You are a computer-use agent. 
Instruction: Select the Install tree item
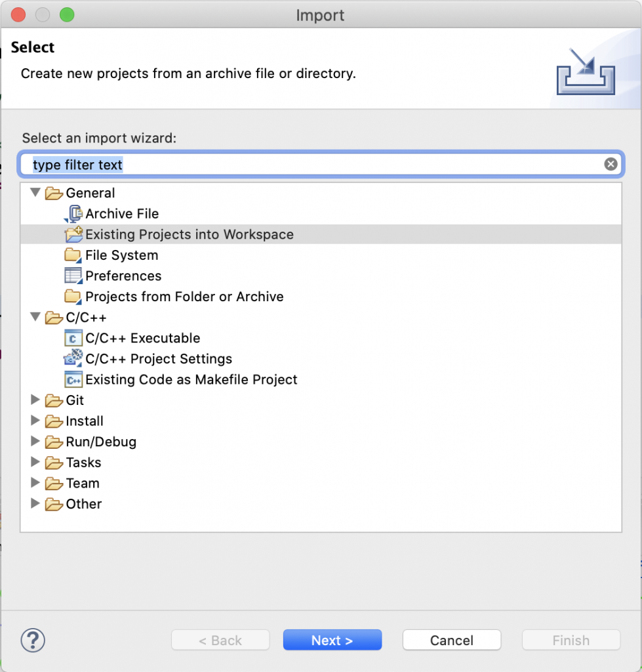coord(85,421)
